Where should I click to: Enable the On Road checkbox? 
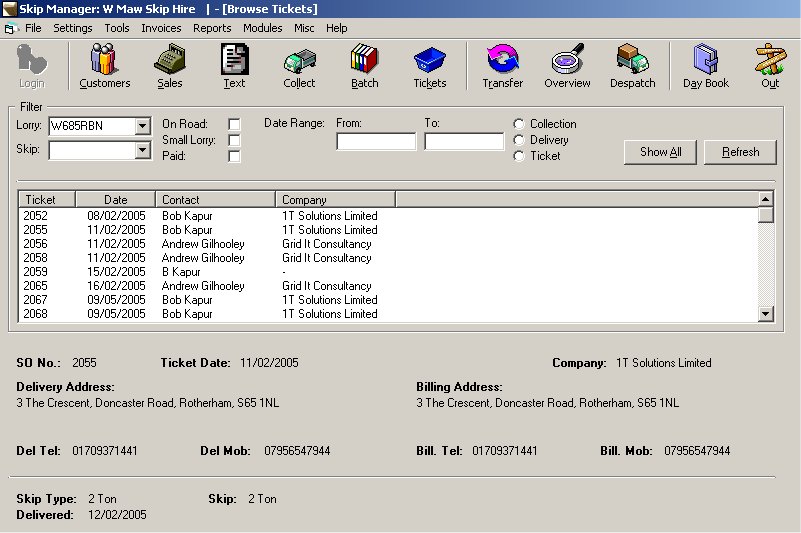point(234,124)
